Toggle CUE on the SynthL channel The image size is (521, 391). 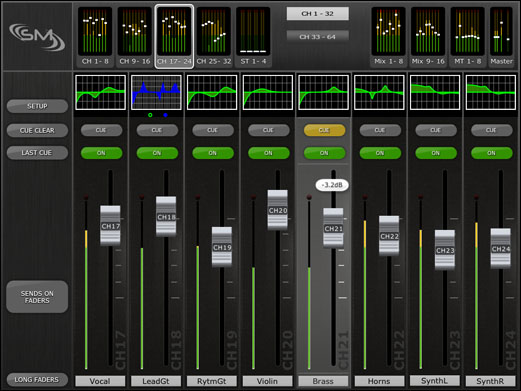click(x=436, y=130)
